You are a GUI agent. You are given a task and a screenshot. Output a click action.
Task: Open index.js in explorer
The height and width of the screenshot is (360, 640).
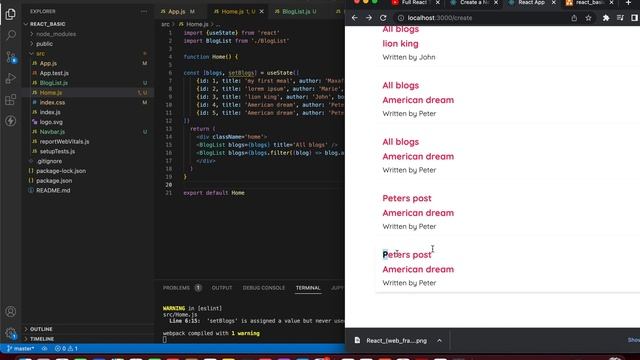(x=50, y=112)
